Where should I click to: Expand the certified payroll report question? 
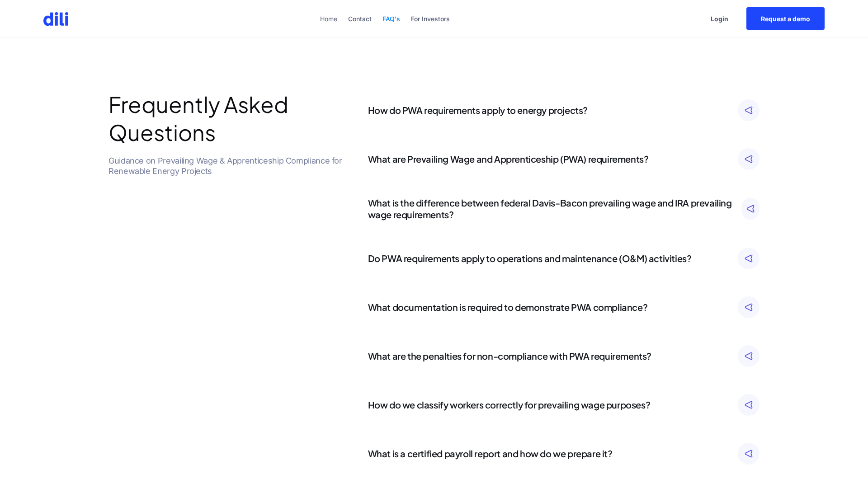[490, 454]
